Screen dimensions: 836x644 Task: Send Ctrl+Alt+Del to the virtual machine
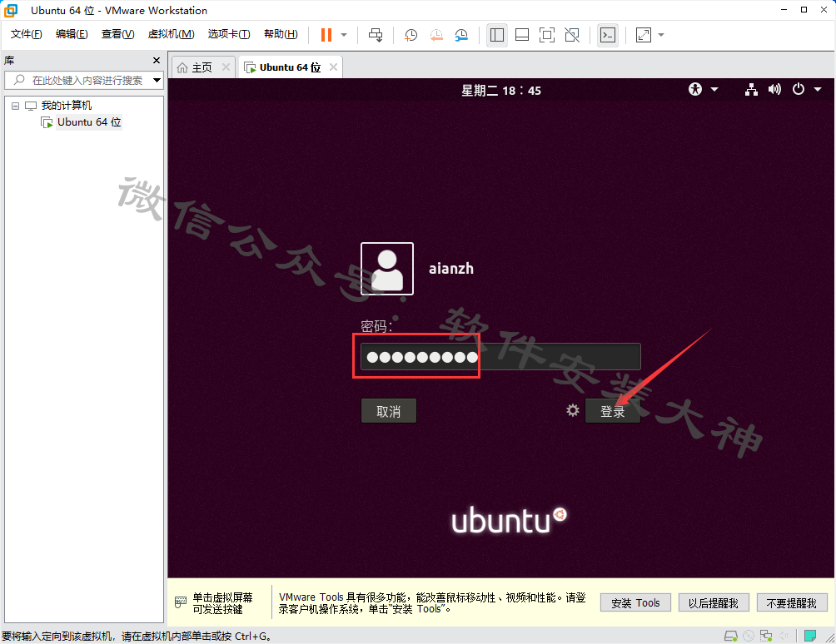click(376, 35)
